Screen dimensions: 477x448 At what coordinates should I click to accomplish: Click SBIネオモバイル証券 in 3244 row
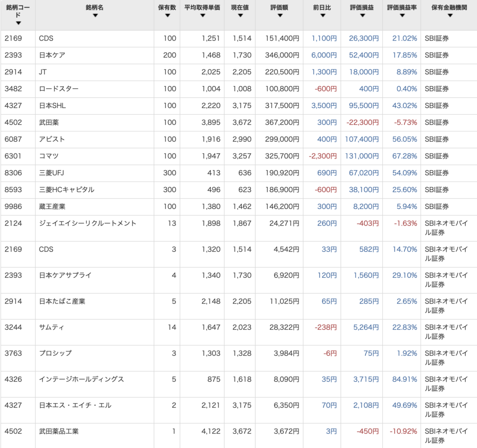pos(446,332)
